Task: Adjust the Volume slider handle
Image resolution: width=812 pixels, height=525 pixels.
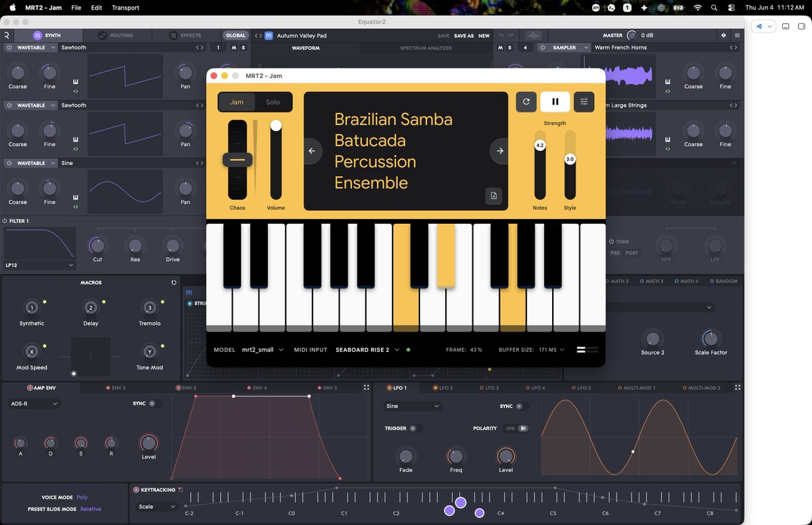Action: tap(276, 125)
